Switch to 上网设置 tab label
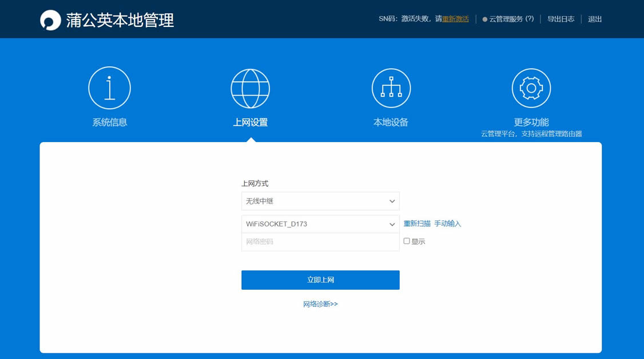644x359 pixels. coord(251,122)
